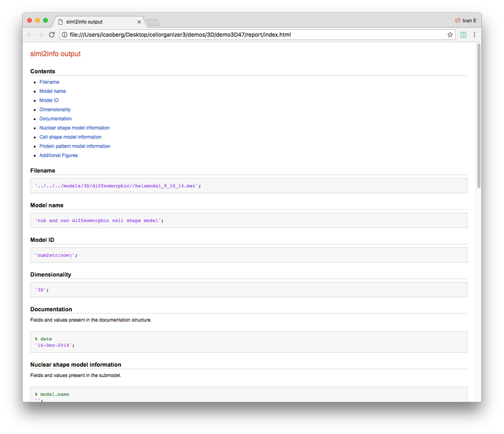Click the '16-Dec-2014' date value
Viewport: 504px width, 434px height.
click(x=55, y=345)
